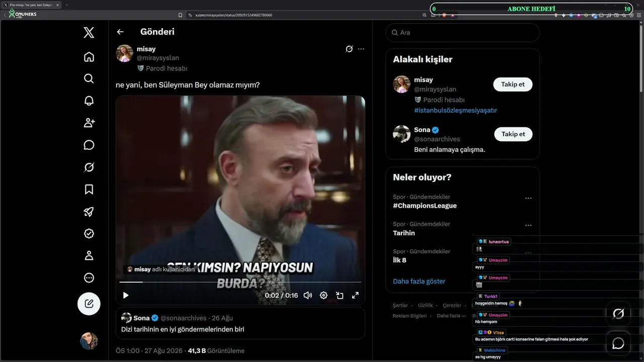Follow misay with the Takip et button
Image resolution: width=644 pixels, height=362 pixels.
[x=513, y=84]
